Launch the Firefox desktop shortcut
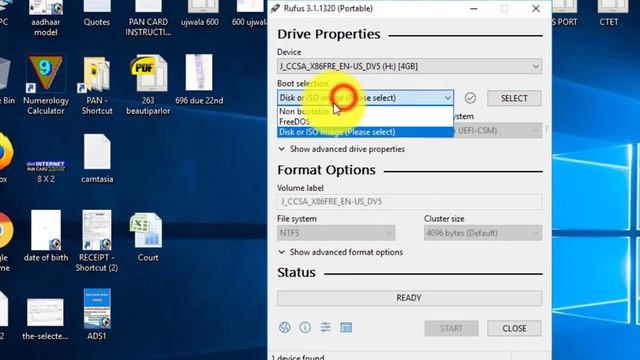 click(x=6, y=157)
